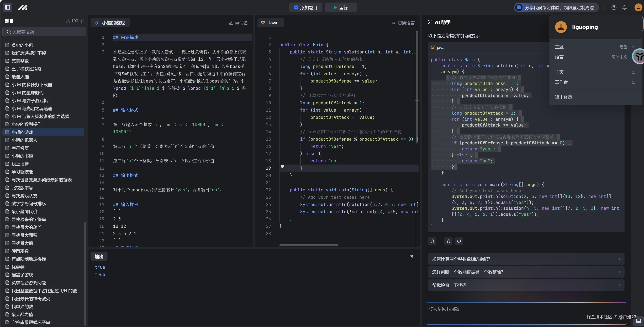Like the AI answer with thumbs up
The width and height of the screenshot is (644, 327).
[x=448, y=241]
